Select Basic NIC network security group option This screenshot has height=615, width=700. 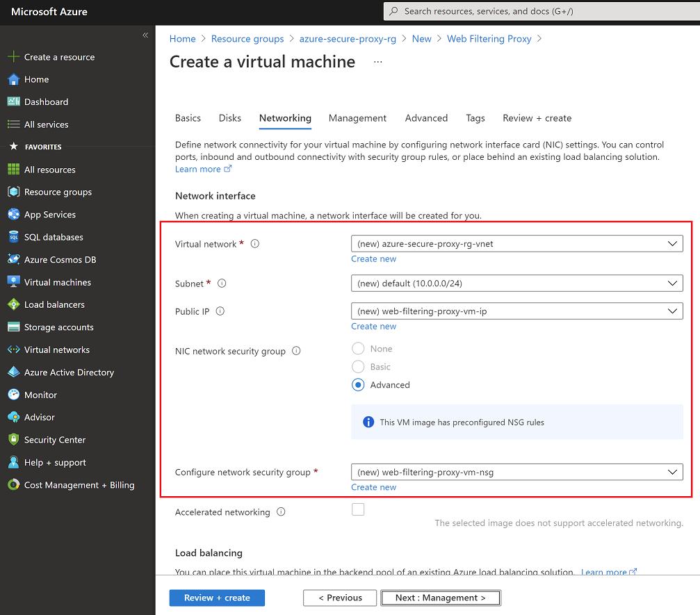[x=358, y=367]
